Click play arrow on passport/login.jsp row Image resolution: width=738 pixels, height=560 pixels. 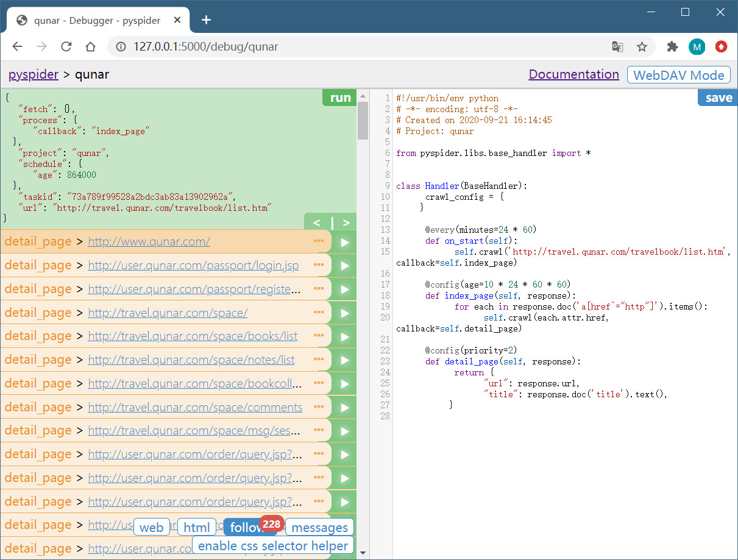point(344,266)
